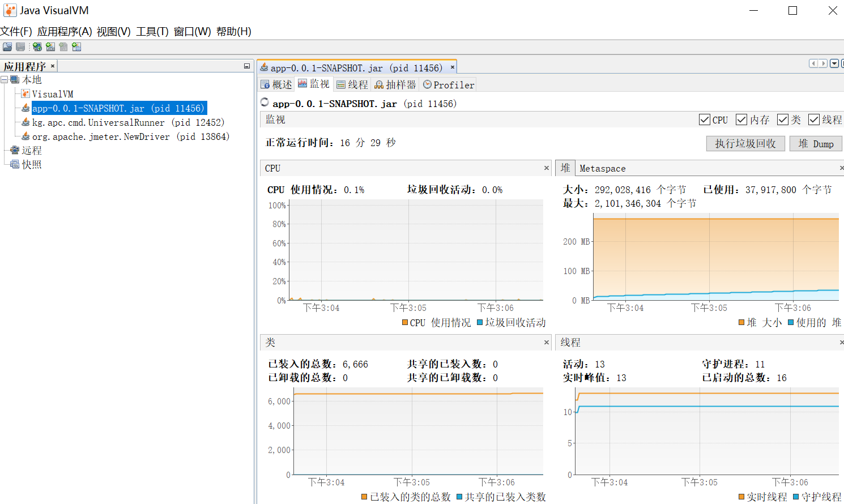844x504 pixels.
Task: Open the 窗口(W) menu
Action: 193,32
